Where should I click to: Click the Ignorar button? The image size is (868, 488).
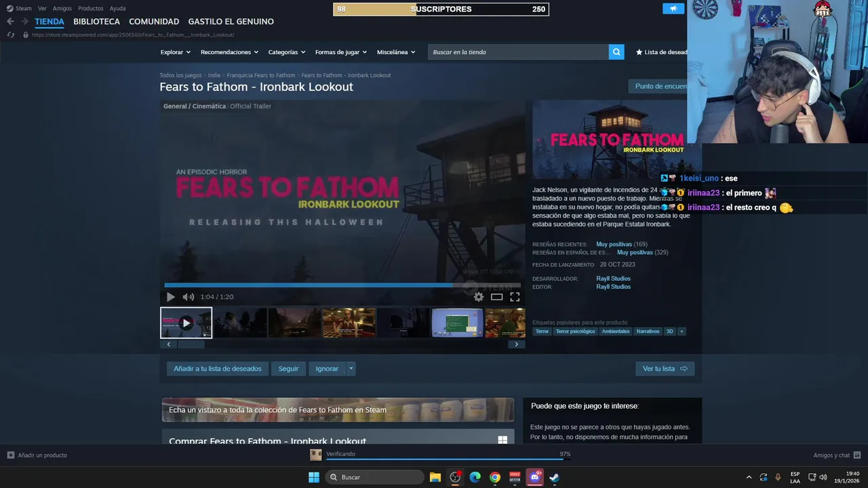327,369
